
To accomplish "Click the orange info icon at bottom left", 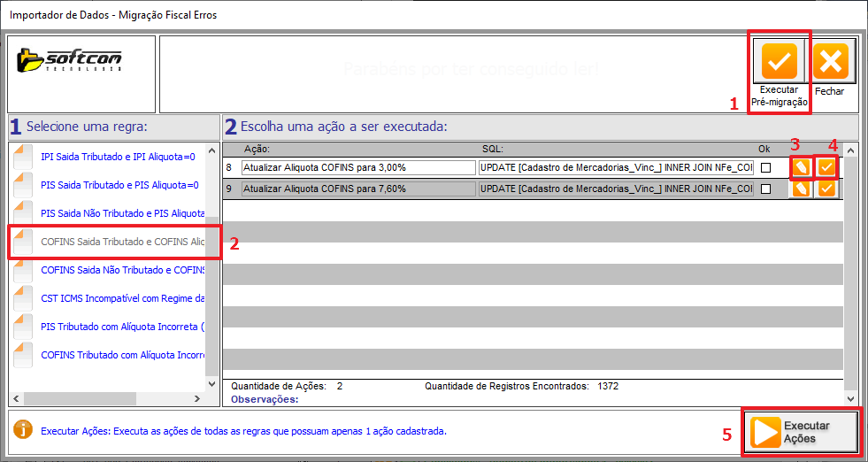I will pyautogui.click(x=24, y=431).
